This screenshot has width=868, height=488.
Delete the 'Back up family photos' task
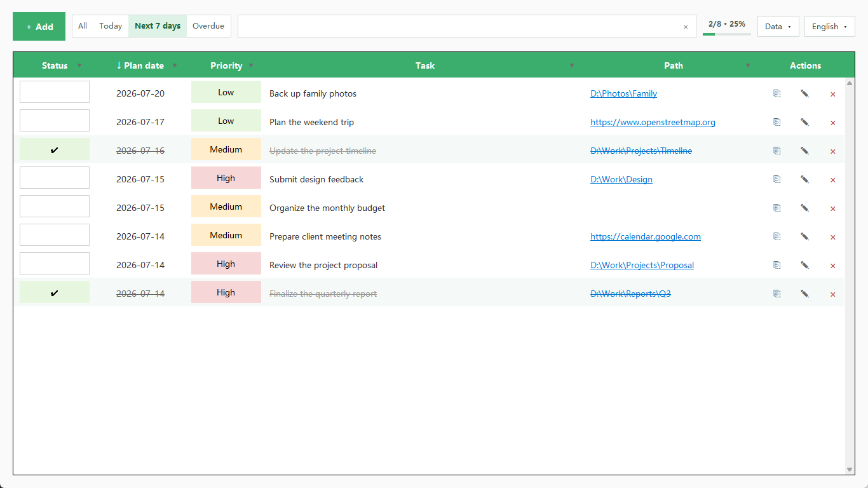tap(833, 94)
